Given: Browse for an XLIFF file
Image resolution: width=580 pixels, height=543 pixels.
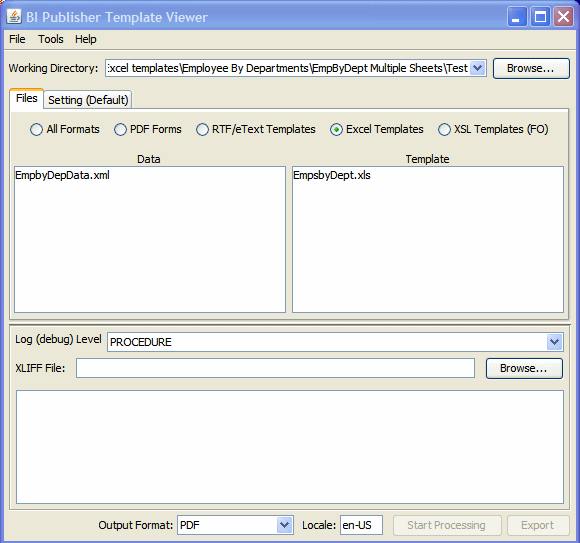Looking at the screenshot, I should click(x=524, y=368).
